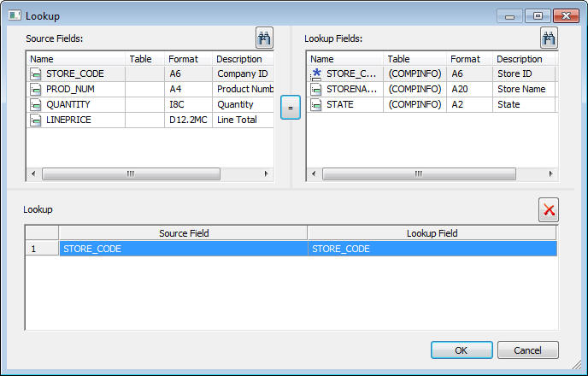Click Source Fields Format column header
The height and width of the screenshot is (376, 588).
188,59
